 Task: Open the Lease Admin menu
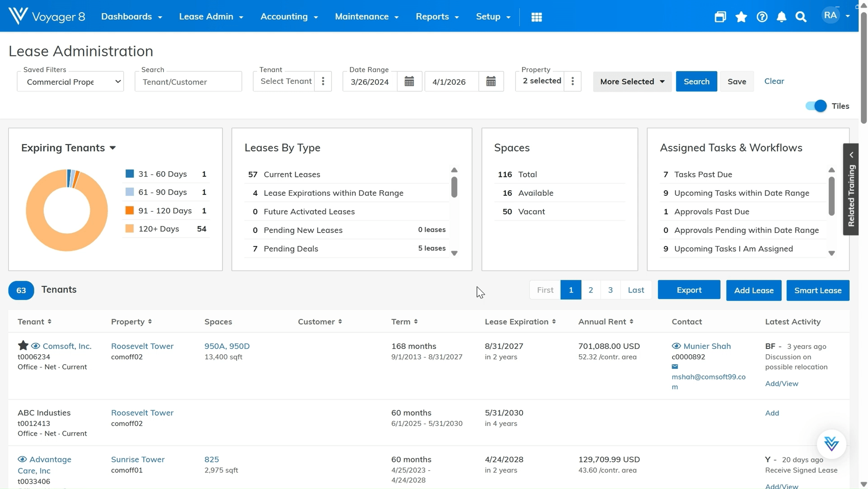[211, 17]
